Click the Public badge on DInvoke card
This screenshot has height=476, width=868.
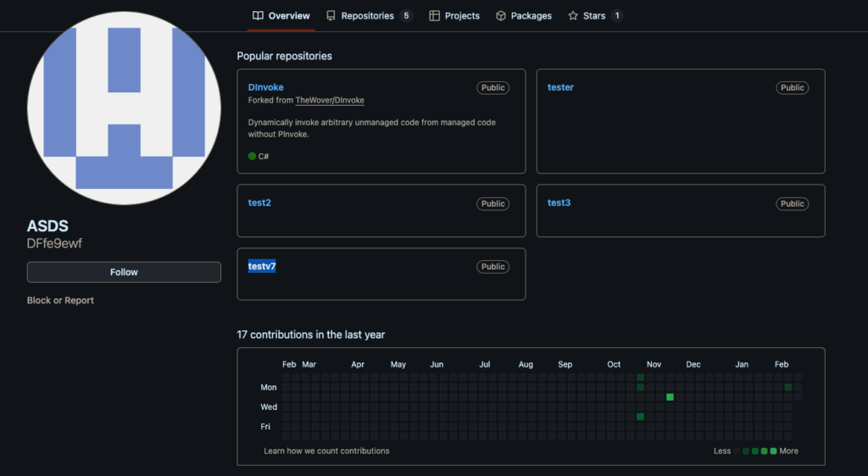point(492,88)
